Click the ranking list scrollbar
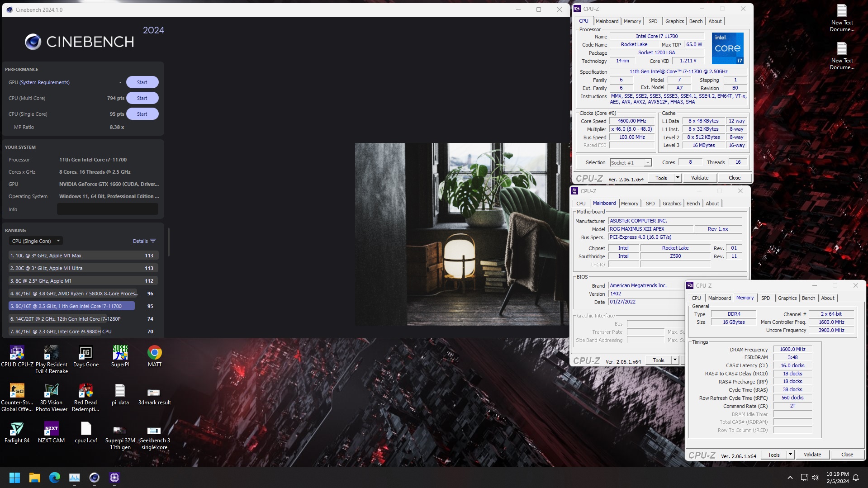The width and height of the screenshot is (868, 488). pos(169,242)
